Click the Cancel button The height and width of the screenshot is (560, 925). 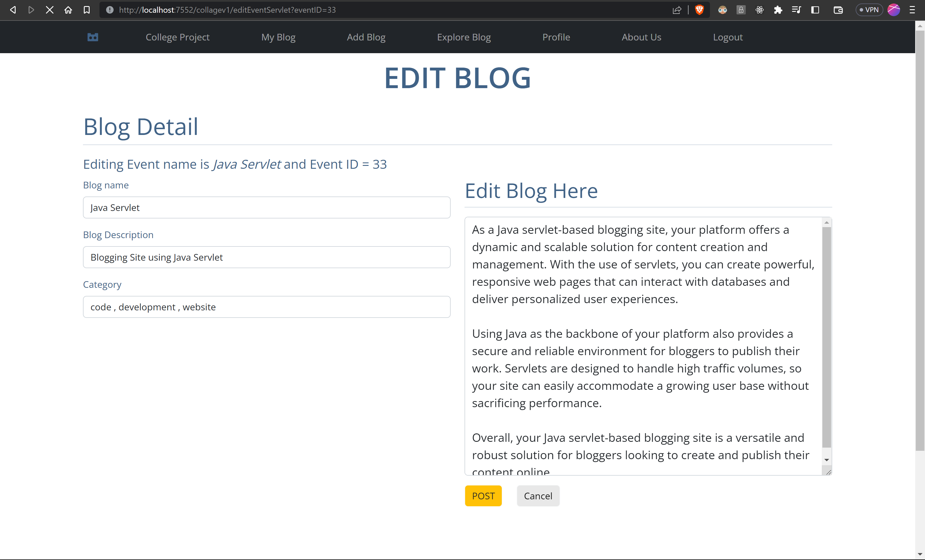(x=538, y=496)
